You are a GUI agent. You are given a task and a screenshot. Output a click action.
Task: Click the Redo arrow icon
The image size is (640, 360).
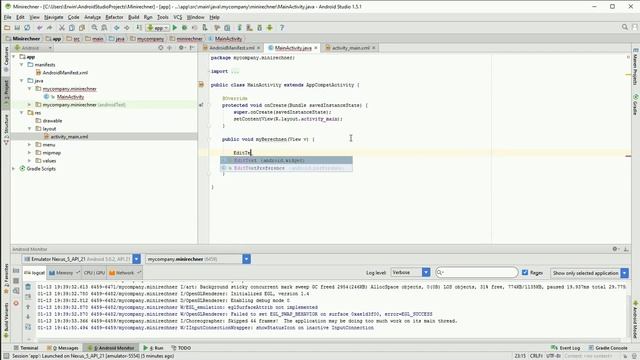49,28
